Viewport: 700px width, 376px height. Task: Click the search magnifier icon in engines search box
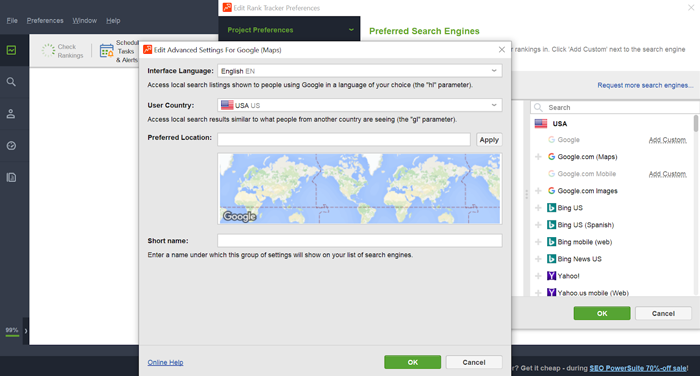point(538,107)
